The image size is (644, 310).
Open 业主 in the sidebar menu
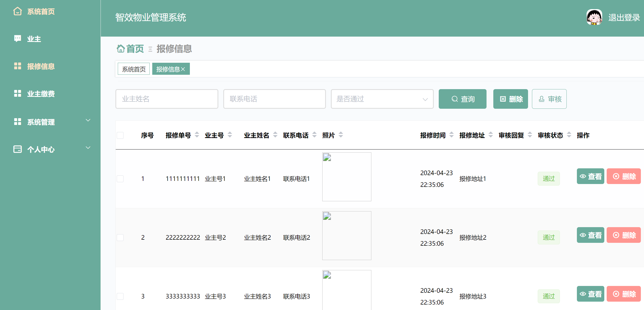pyautogui.click(x=34, y=39)
